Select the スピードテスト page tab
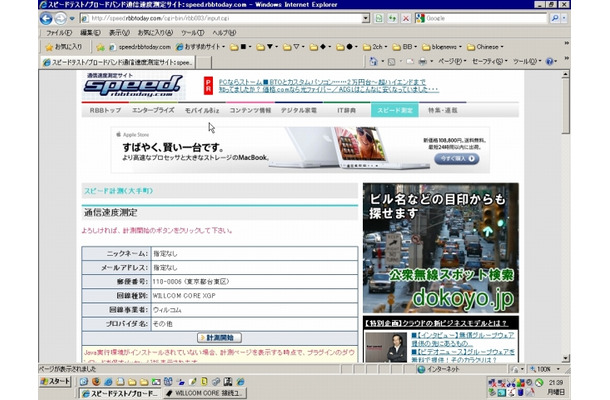The height and width of the screenshot is (400, 610). [117, 62]
